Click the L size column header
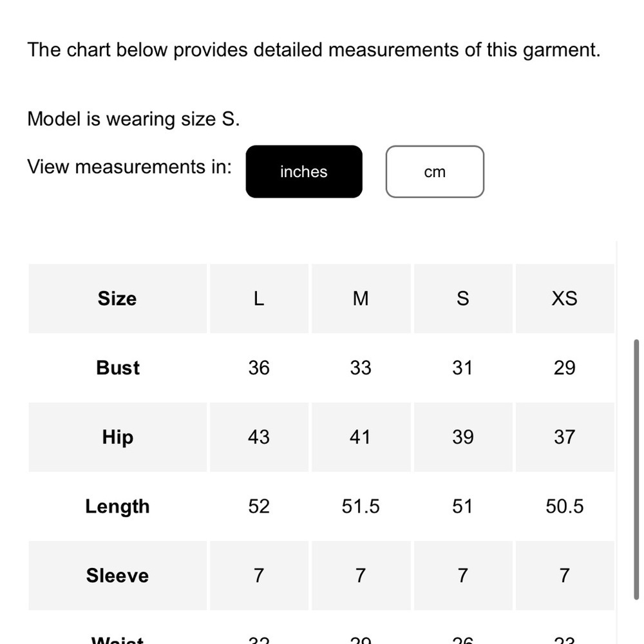 [259, 299]
